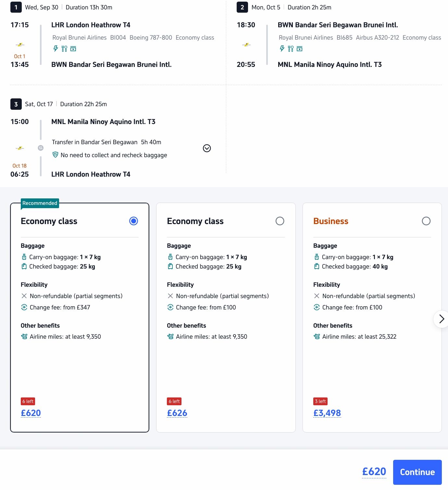The image size is (448, 490).
Task: Click the power outlet icon on flight BI685
Action: click(x=282, y=49)
